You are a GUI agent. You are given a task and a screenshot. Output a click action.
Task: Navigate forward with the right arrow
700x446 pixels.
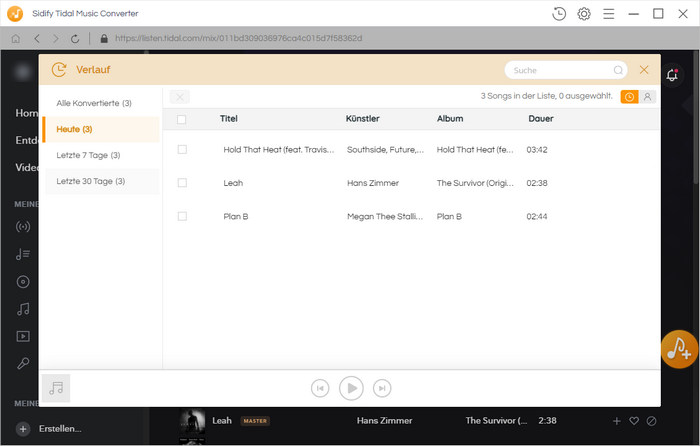click(x=56, y=39)
